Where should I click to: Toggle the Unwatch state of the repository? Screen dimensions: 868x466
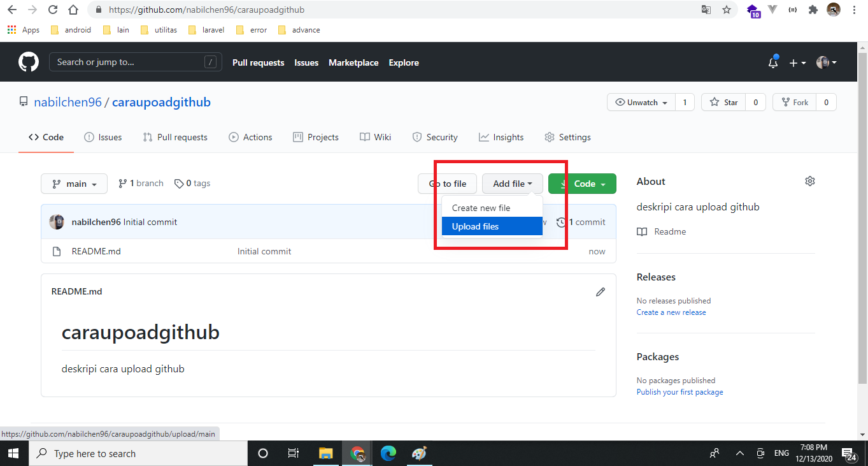(641, 102)
